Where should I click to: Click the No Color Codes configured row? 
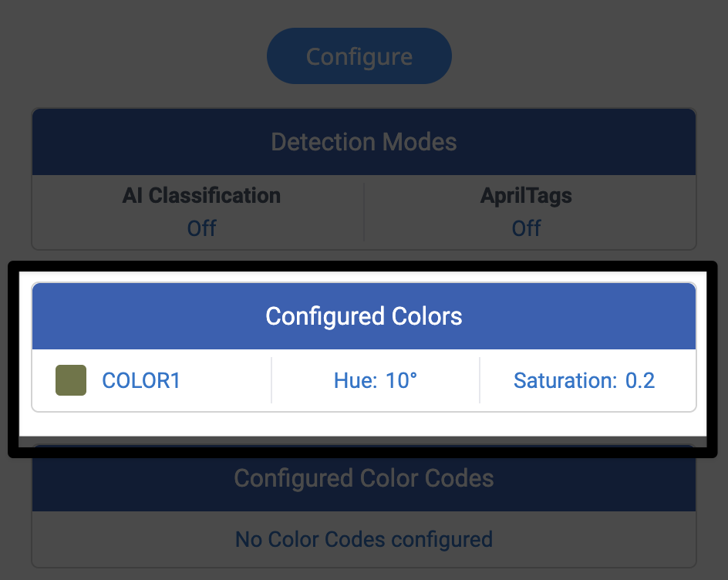(x=363, y=539)
